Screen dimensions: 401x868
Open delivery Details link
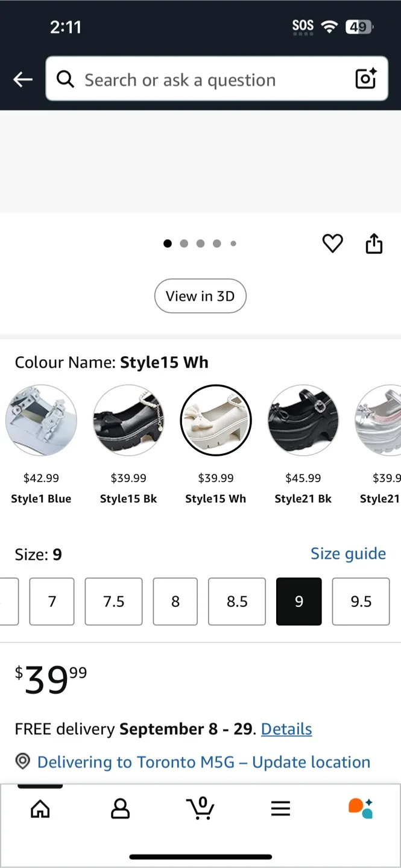tap(286, 729)
